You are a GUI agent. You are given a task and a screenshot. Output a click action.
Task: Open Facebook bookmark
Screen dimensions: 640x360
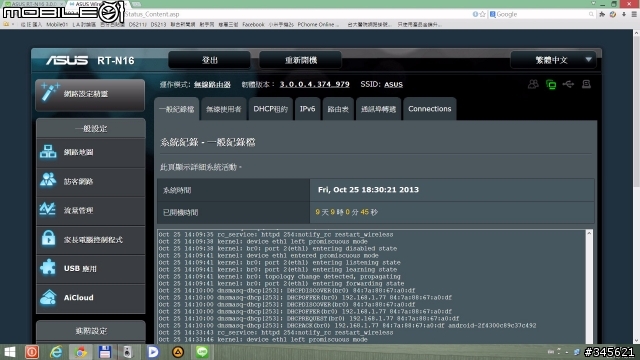(x=253, y=24)
